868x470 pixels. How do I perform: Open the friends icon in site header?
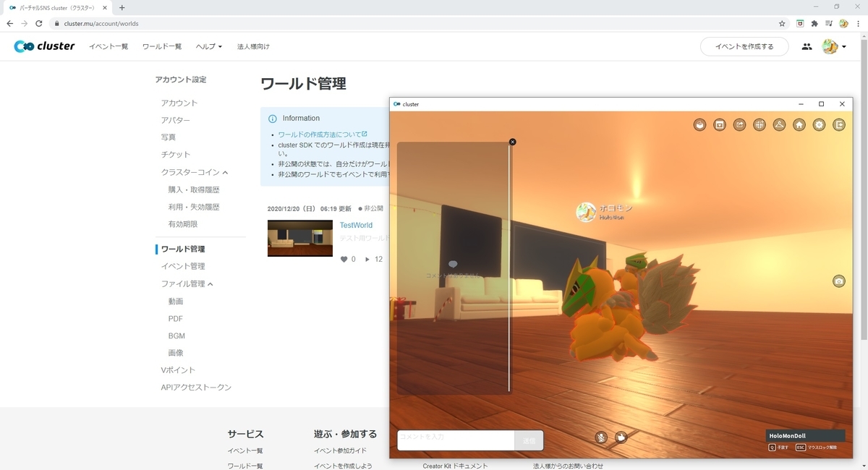pyautogui.click(x=807, y=46)
